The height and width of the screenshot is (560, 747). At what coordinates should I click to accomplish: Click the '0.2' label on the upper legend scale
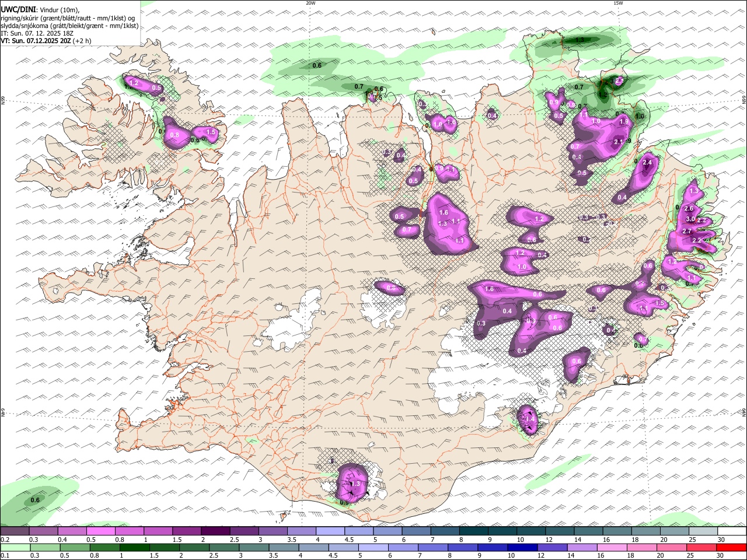click(x=5, y=540)
